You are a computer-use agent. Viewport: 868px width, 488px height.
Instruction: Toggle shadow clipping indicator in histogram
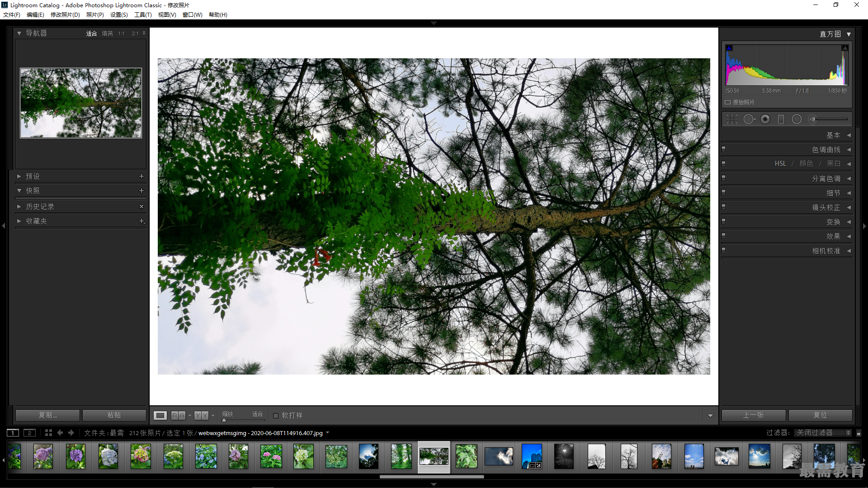(x=729, y=48)
